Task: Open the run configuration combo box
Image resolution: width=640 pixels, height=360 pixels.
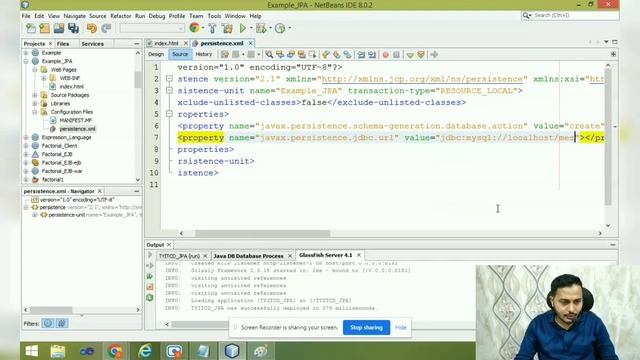Action: [x=152, y=28]
